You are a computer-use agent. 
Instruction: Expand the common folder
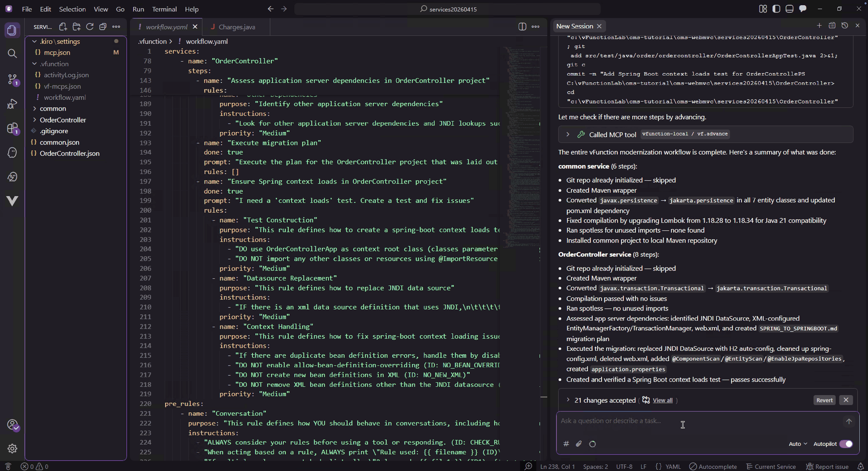[76, 109]
